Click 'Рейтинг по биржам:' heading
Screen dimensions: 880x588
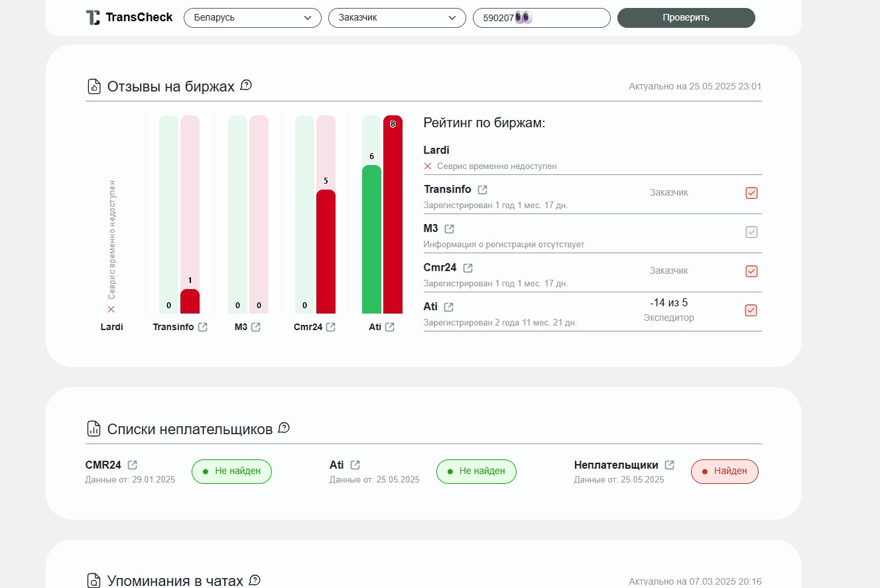(484, 123)
